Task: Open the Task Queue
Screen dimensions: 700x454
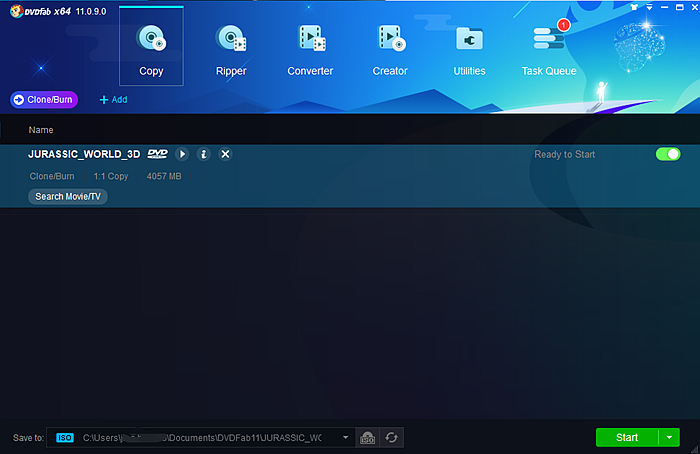Action: click(x=549, y=50)
